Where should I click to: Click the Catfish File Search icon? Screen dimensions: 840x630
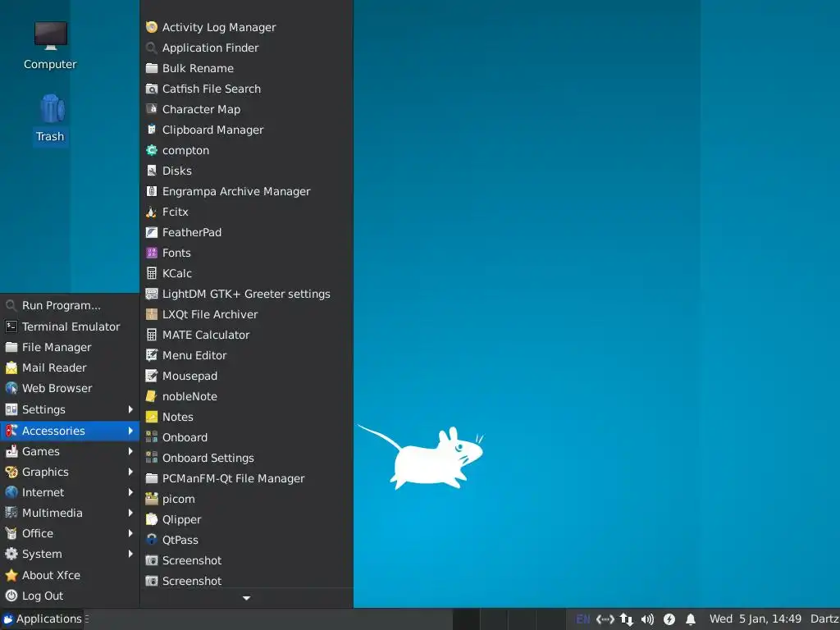click(x=152, y=89)
